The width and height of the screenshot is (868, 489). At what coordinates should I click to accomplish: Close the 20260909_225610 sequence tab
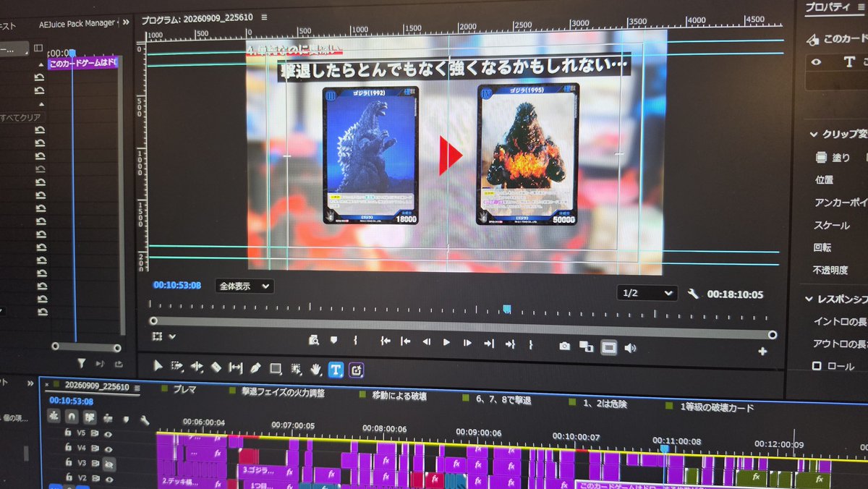pos(47,385)
